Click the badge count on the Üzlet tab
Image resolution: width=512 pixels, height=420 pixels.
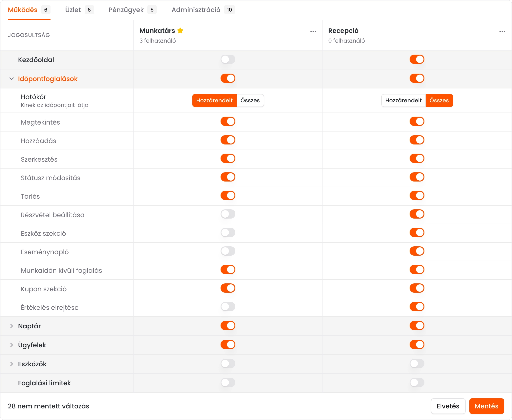(89, 10)
